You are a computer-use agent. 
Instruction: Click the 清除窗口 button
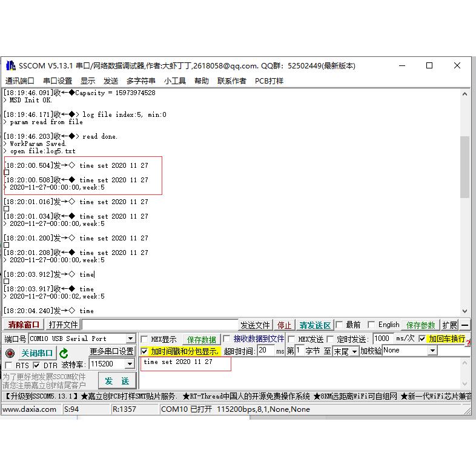coord(24,325)
